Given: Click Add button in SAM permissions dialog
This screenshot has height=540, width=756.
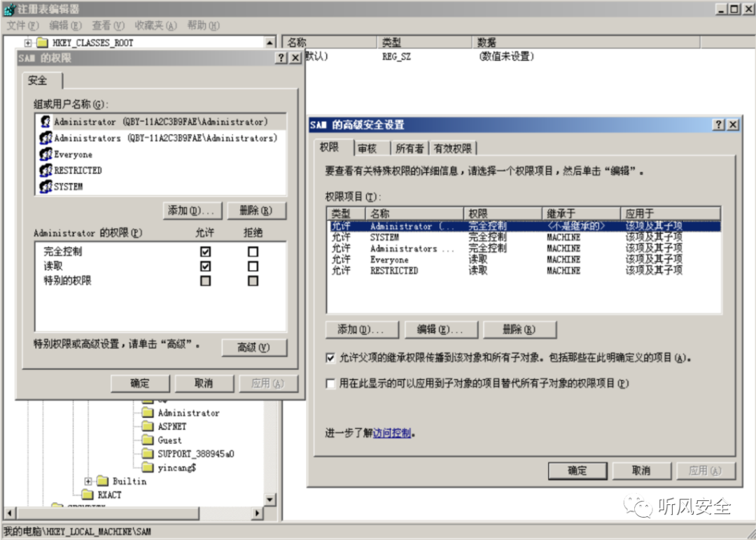Looking at the screenshot, I should 192,211.
